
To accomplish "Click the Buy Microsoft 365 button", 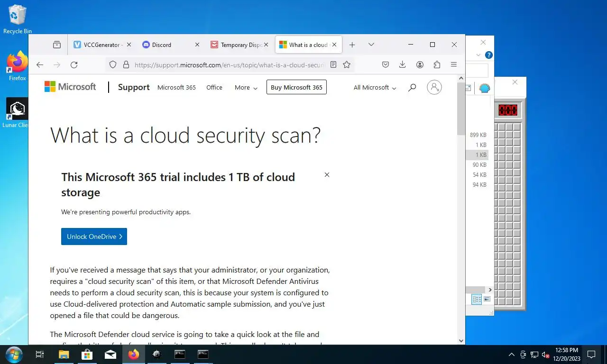I will click(296, 87).
